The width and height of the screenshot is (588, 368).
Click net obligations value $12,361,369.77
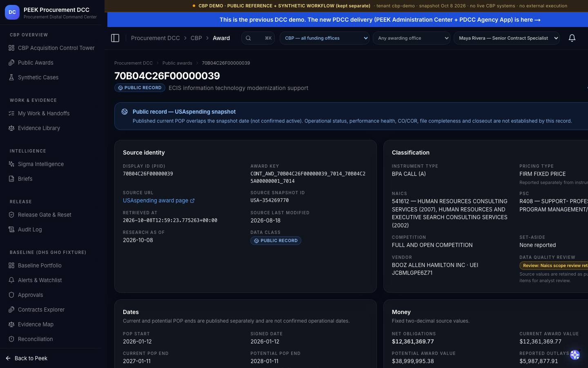413,341
